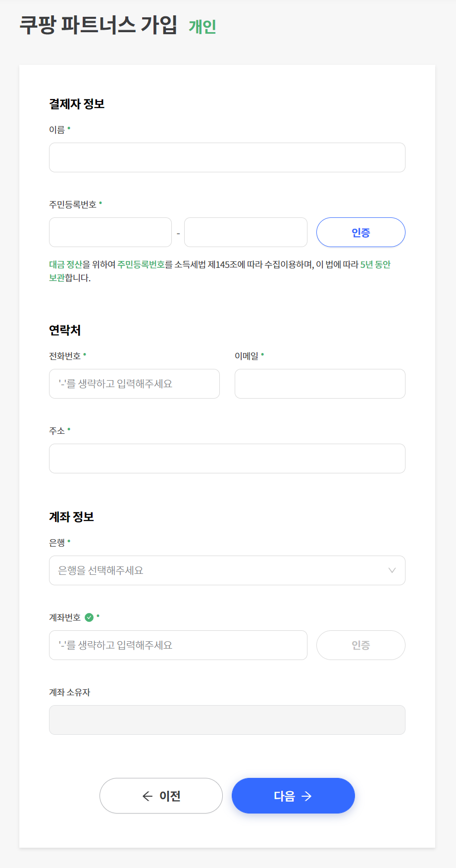Click the green 대금 정산 text
Screen dimensions: 456x868
(65, 265)
